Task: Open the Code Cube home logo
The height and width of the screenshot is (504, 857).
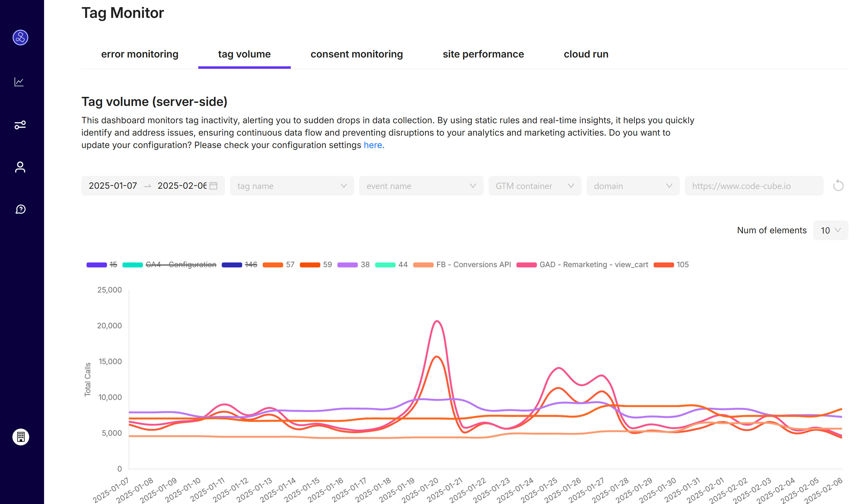Action: click(x=20, y=38)
